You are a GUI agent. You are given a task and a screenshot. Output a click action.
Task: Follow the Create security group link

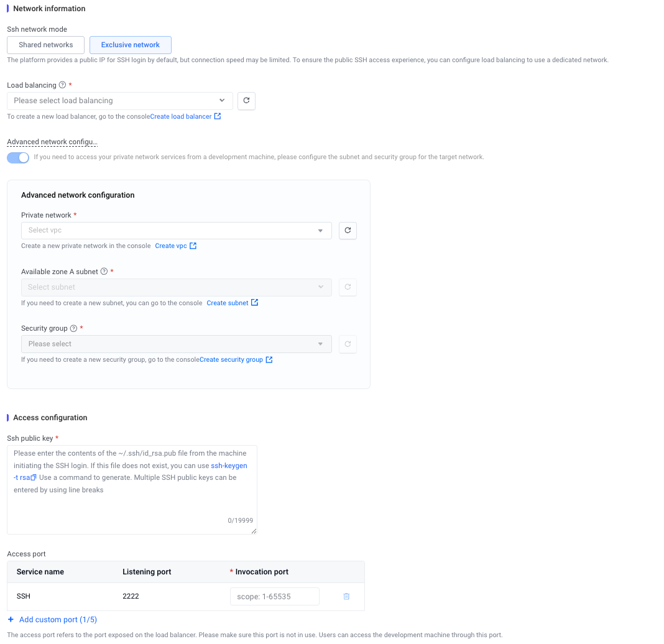[231, 360]
